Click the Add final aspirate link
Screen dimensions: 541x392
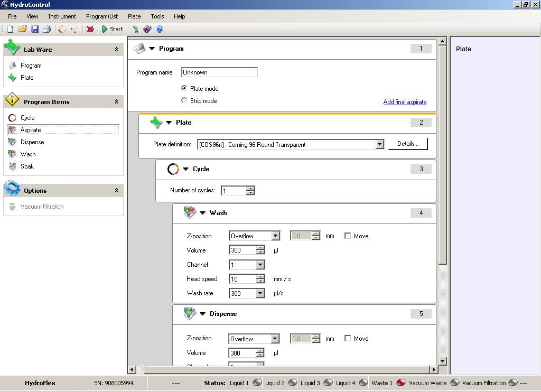405,102
